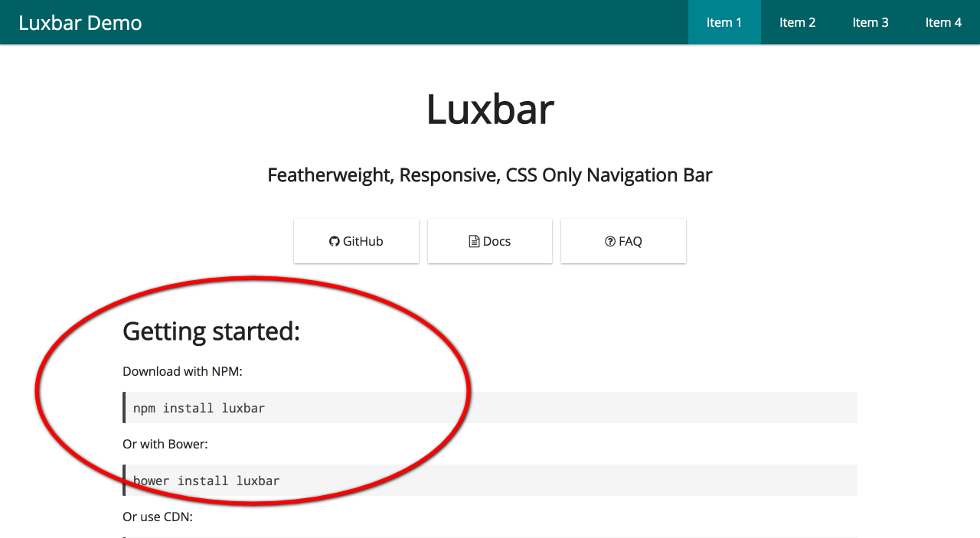Open the Docs button
Screen dimensions: 980x538
point(490,241)
